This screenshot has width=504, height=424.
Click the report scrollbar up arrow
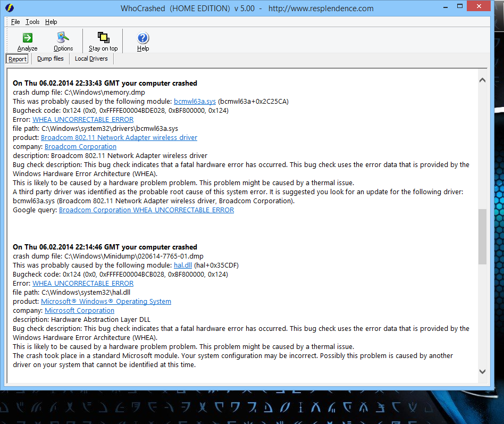[x=482, y=80]
